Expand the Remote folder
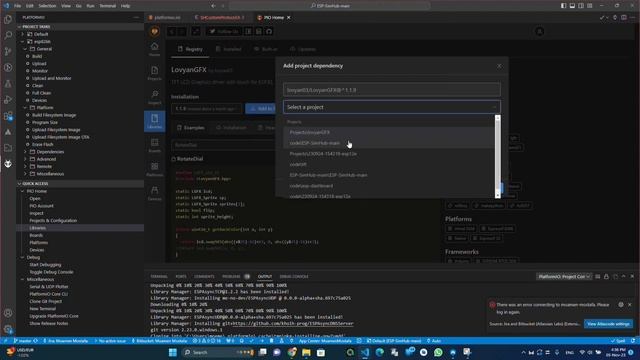640x360 pixels. pyautogui.click(x=25, y=166)
